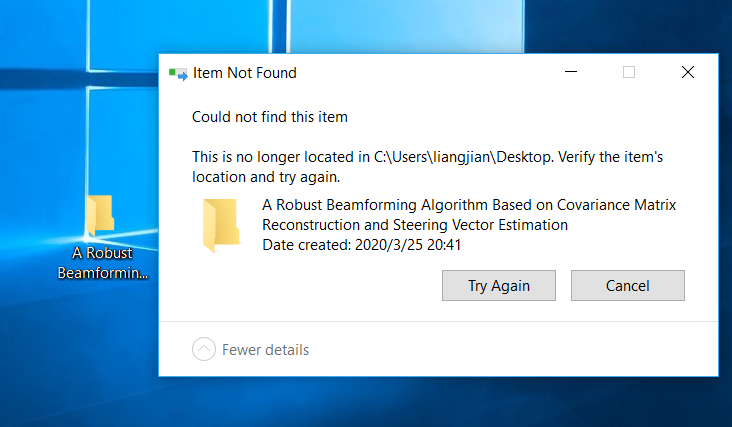Click an empty spot on the dialog title bar
732x427 pixels.
pos(420,72)
